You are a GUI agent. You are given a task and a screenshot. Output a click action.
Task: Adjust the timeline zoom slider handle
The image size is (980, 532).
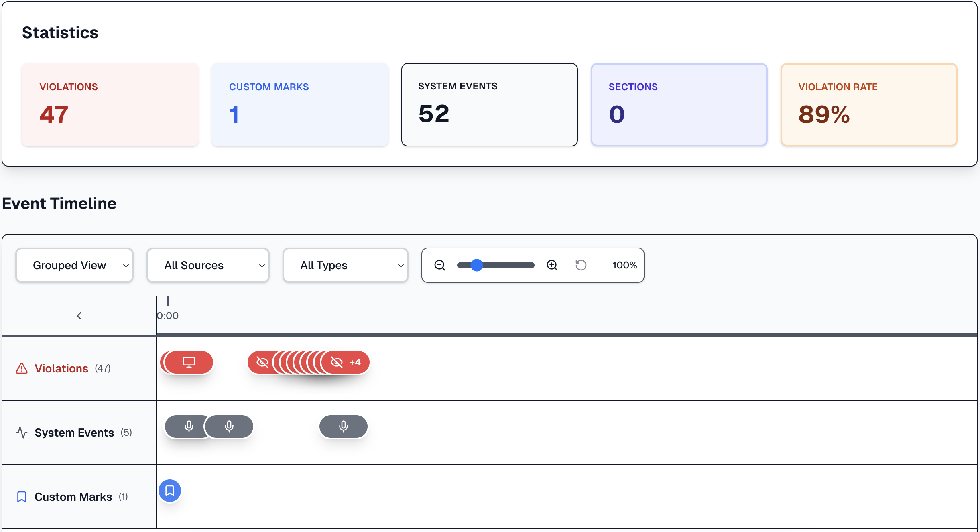477,265
